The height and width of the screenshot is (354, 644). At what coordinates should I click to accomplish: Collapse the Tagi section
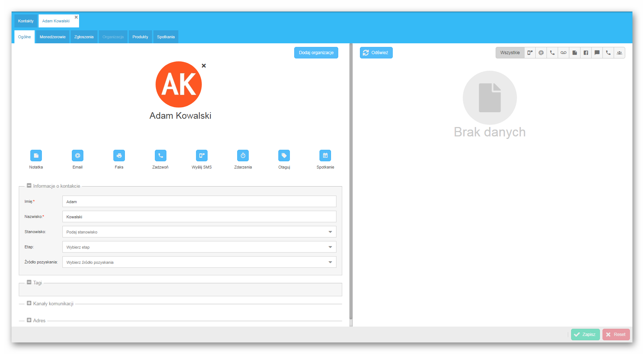[29, 282]
